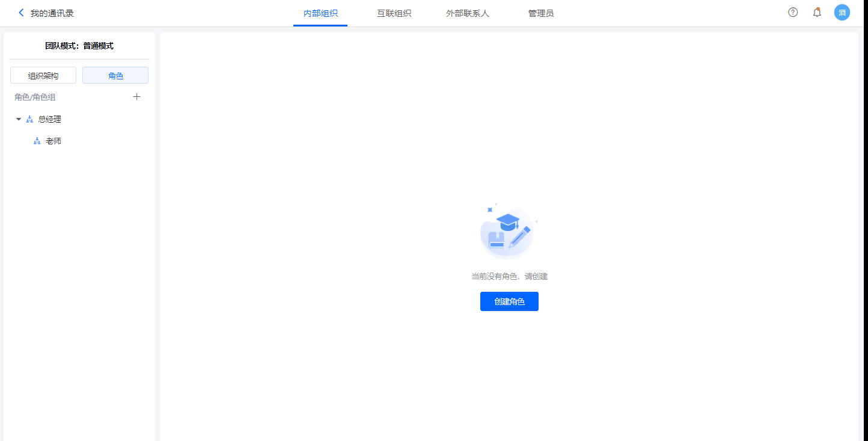The width and height of the screenshot is (868, 441).
Task: Switch to the 内部组织 tab
Action: (320, 13)
